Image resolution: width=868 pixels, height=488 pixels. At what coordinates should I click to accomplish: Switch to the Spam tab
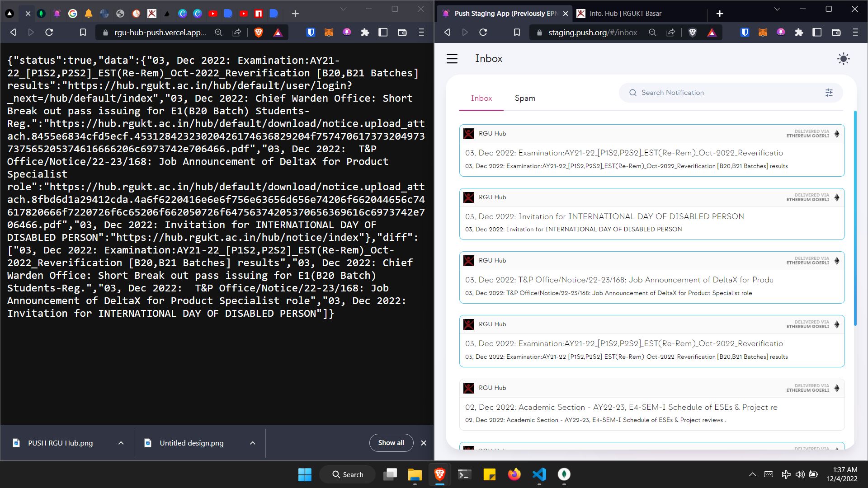pos(525,98)
